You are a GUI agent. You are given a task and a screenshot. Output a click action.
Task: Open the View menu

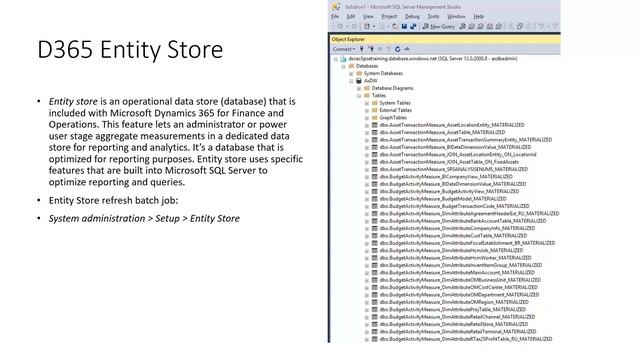pos(368,16)
